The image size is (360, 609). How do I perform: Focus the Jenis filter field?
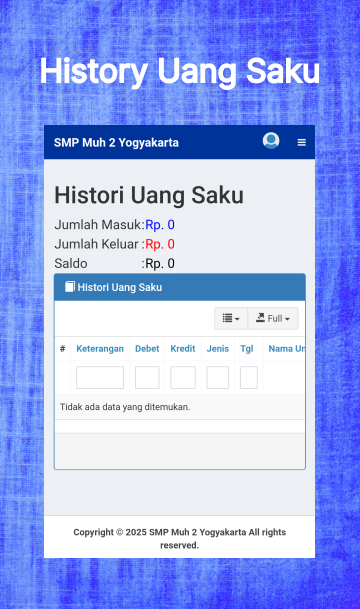coord(217,378)
